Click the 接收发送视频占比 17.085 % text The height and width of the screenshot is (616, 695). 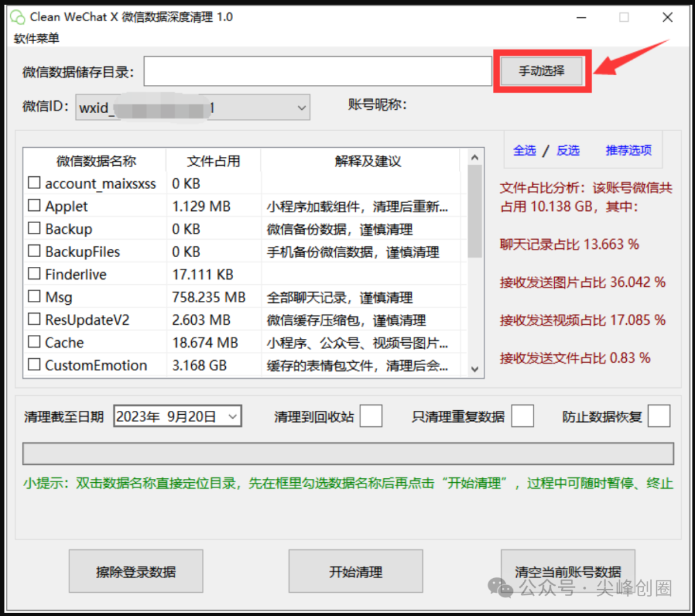point(582,320)
